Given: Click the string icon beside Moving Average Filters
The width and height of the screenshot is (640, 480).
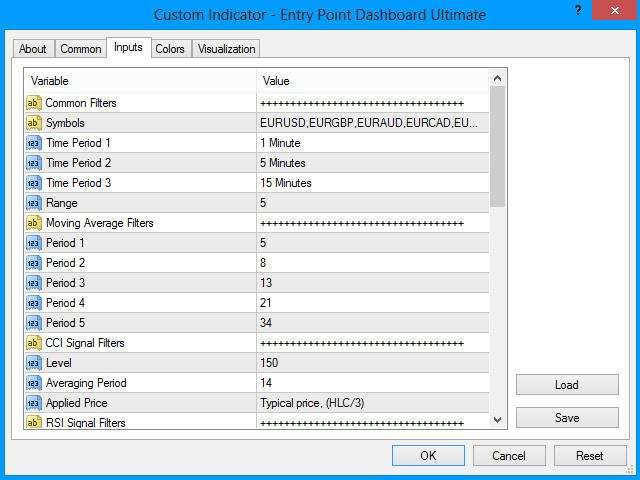Looking at the screenshot, I should (34, 223).
